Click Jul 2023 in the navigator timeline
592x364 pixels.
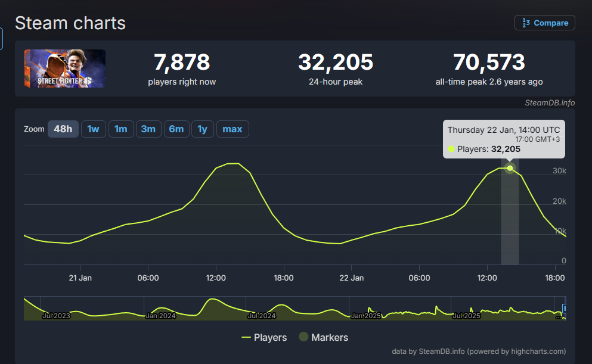tap(56, 316)
